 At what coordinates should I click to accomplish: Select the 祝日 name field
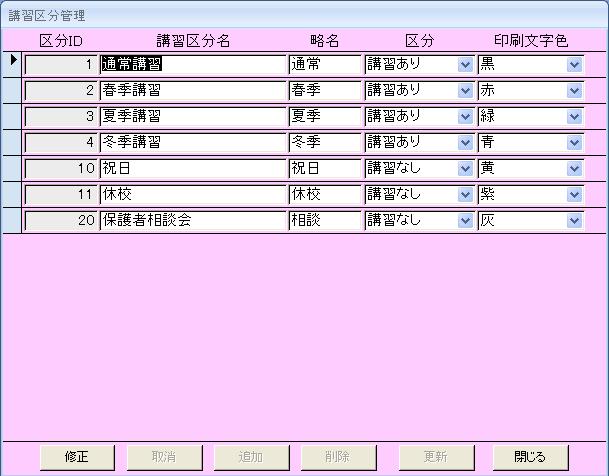[x=193, y=169]
